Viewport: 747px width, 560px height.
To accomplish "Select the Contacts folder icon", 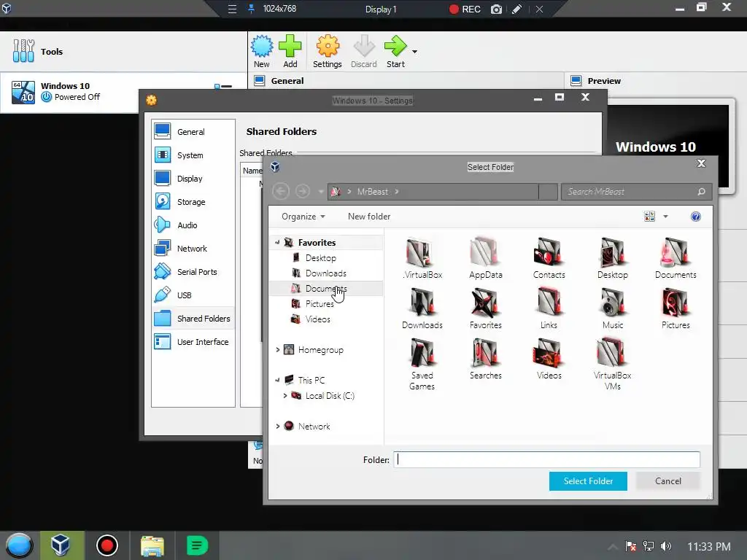I will 549,257.
